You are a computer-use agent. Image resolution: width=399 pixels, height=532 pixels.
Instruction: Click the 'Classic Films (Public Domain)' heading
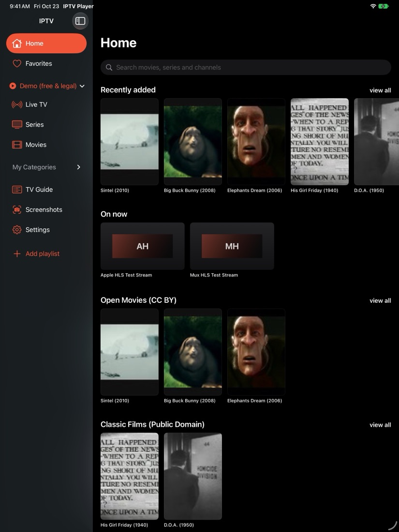point(152,425)
